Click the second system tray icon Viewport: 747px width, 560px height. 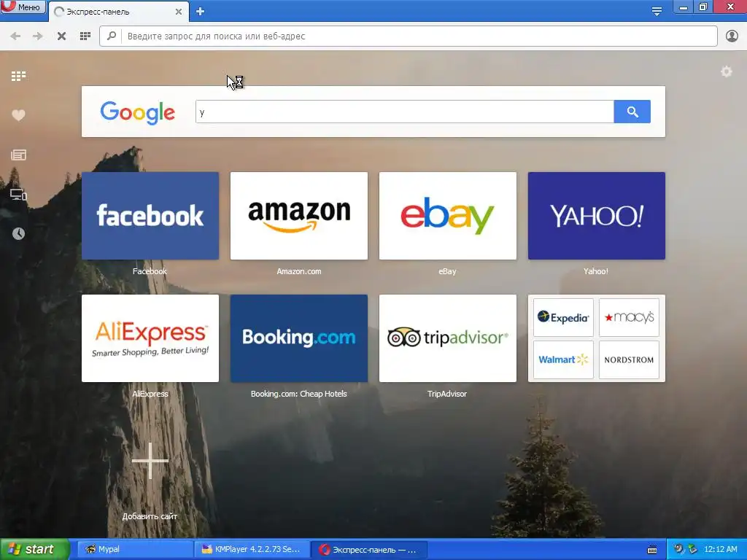pos(692,549)
